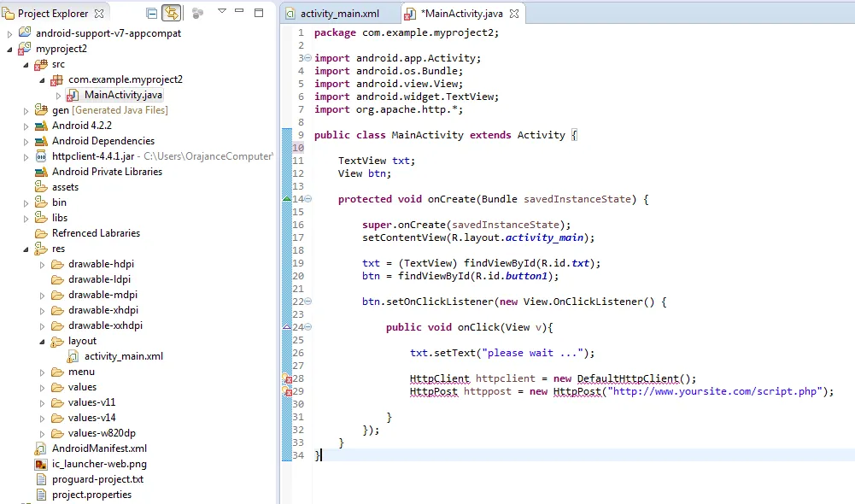Click activity_main.xml file icon in layout
Viewport: 855px width, 504px height.
pos(73,357)
